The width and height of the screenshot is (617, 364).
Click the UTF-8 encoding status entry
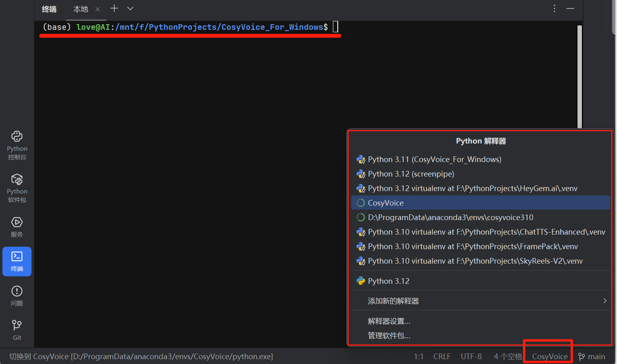coord(471,356)
